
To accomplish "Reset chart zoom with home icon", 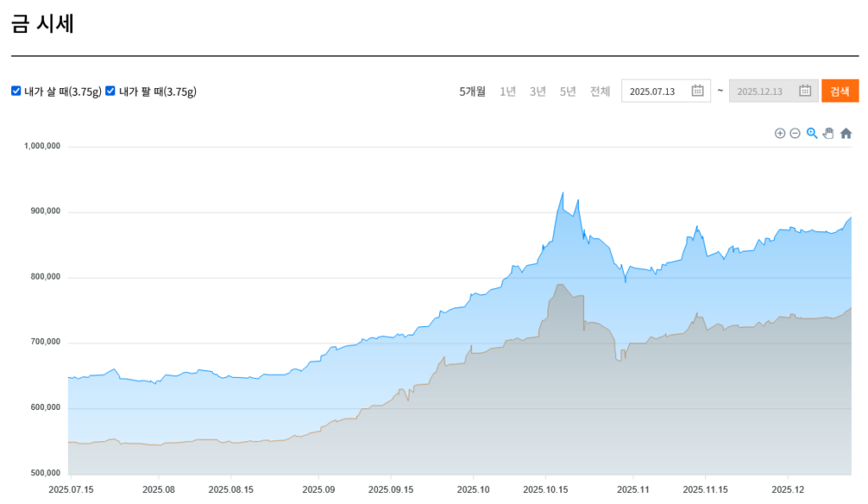I will pyautogui.click(x=846, y=133).
